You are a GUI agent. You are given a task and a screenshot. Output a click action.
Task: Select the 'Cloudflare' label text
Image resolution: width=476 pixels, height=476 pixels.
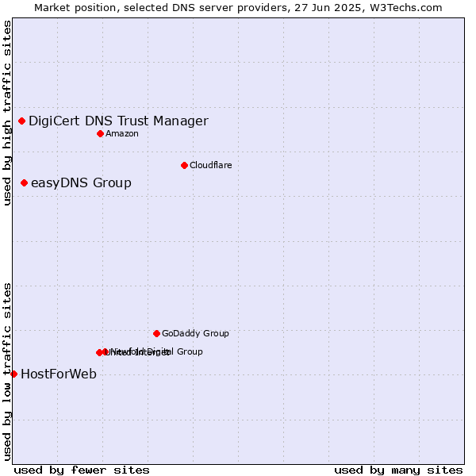click(x=211, y=165)
